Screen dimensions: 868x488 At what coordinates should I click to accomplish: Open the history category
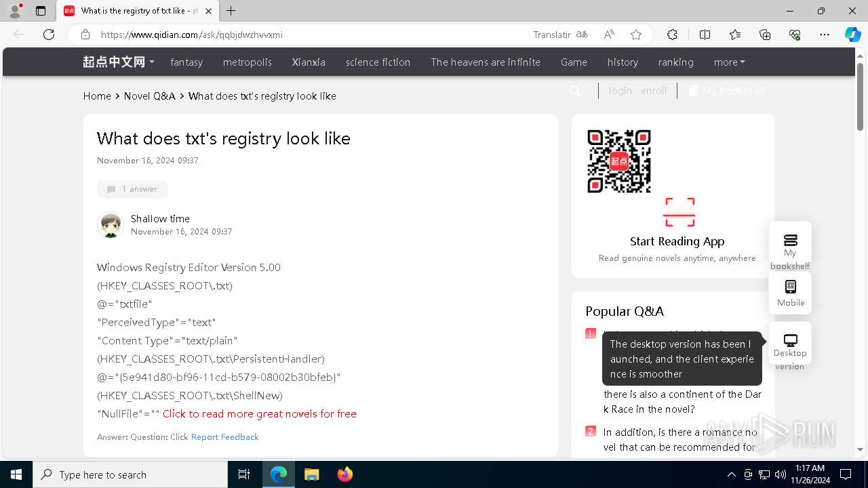623,62
